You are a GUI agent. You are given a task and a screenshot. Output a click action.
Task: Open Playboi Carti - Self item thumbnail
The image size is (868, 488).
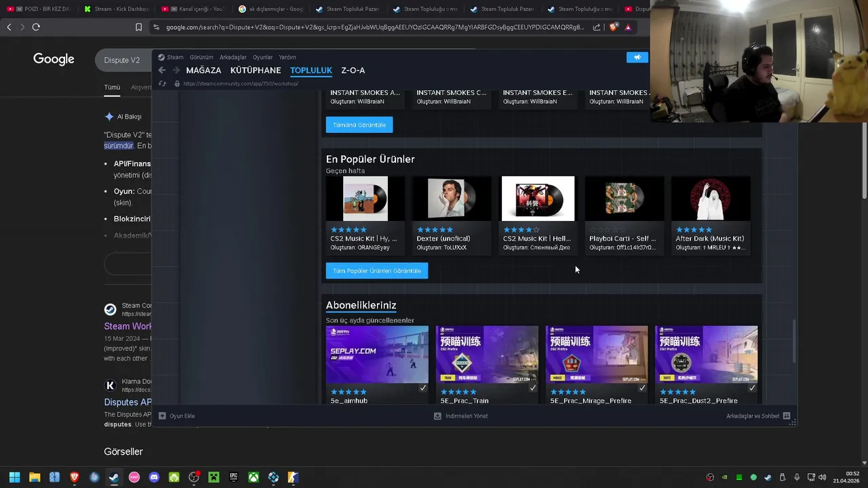point(625,199)
